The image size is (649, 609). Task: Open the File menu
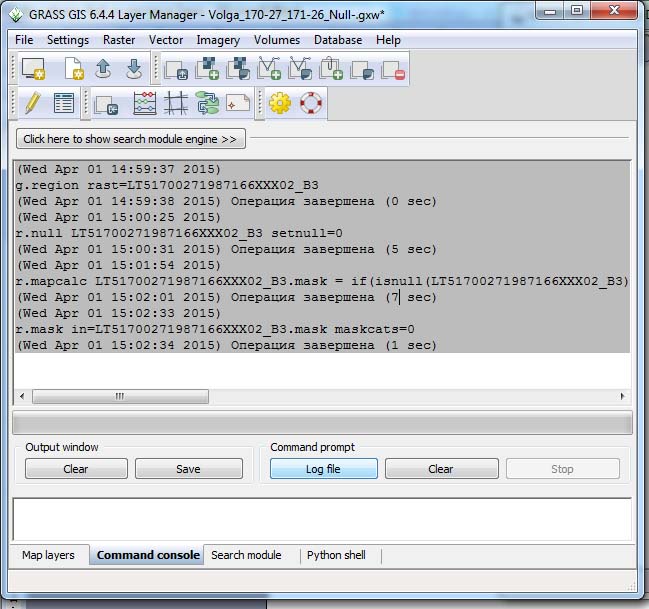24,40
